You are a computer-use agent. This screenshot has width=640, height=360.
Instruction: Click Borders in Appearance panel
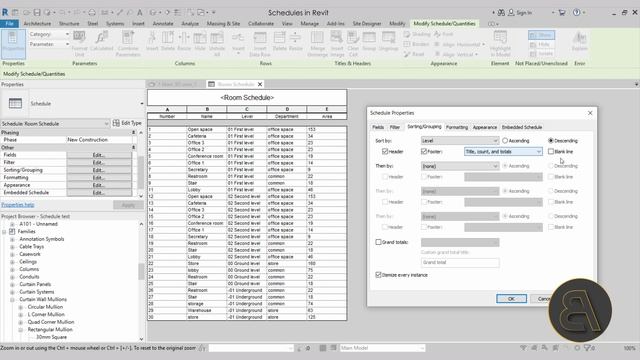click(x=416, y=44)
